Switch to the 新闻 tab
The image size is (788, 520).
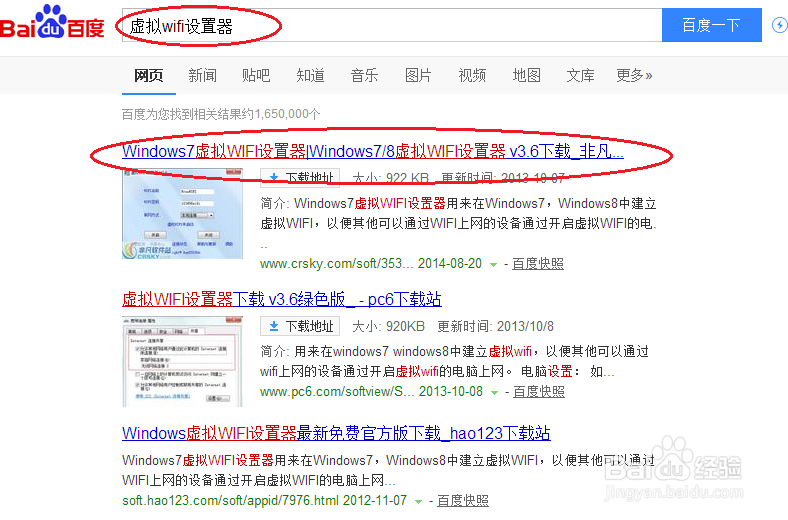point(203,75)
